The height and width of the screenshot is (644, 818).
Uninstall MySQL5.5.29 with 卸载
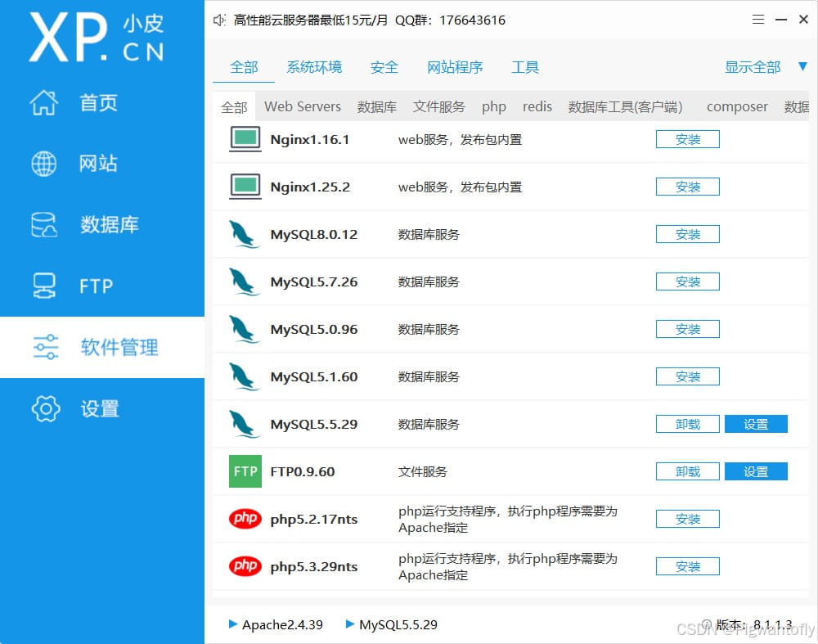pyautogui.click(x=688, y=425)
